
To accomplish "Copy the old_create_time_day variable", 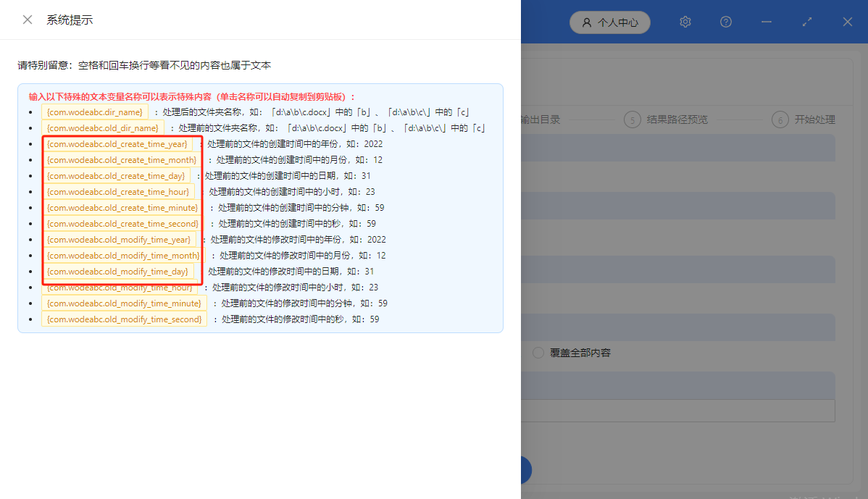I will coord(117,175).
